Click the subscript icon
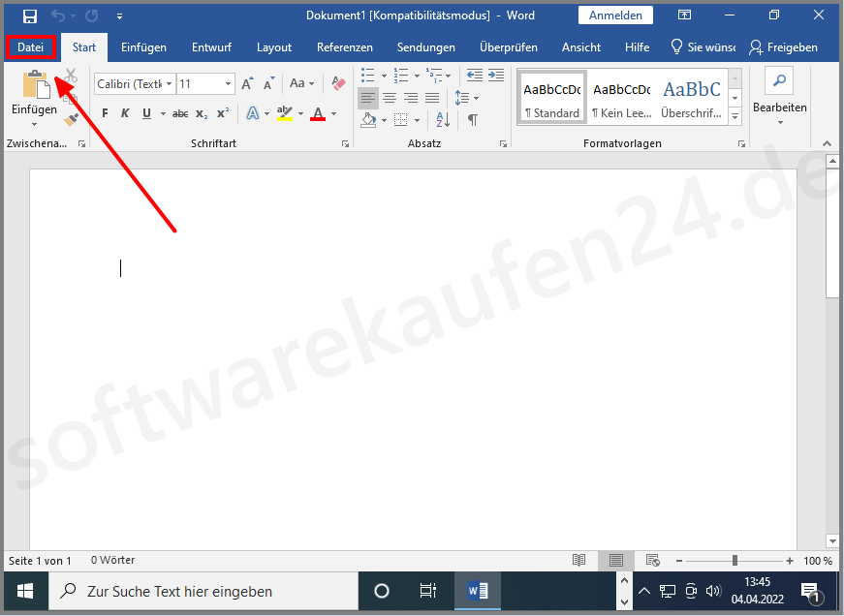Screen dimensions: 844x616 (x=202, y=113)
